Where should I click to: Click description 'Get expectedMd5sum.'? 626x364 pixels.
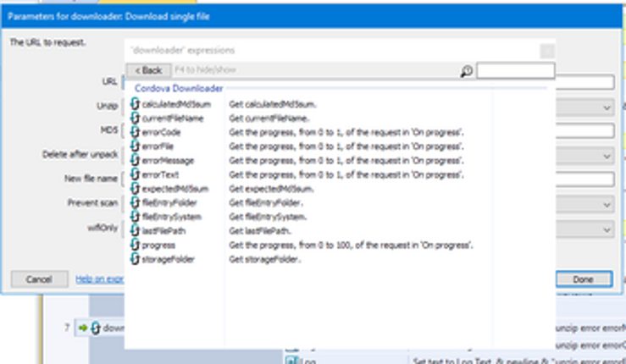tap(271, 189)
